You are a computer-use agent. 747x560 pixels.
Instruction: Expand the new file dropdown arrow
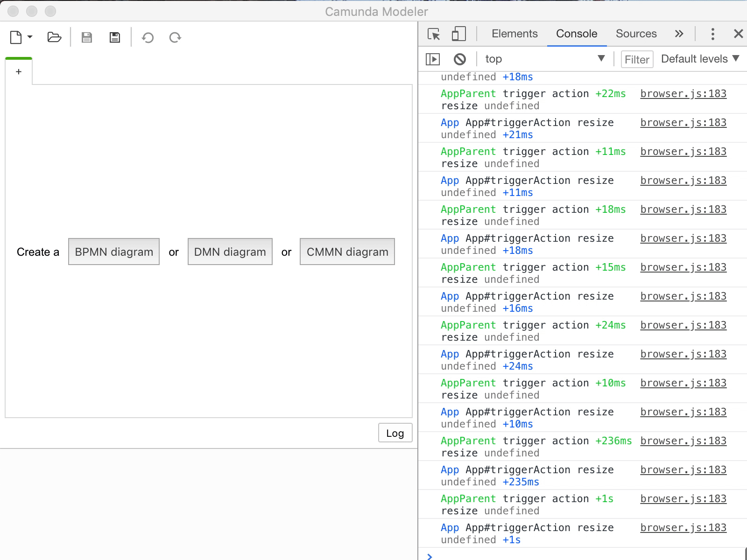30,36
